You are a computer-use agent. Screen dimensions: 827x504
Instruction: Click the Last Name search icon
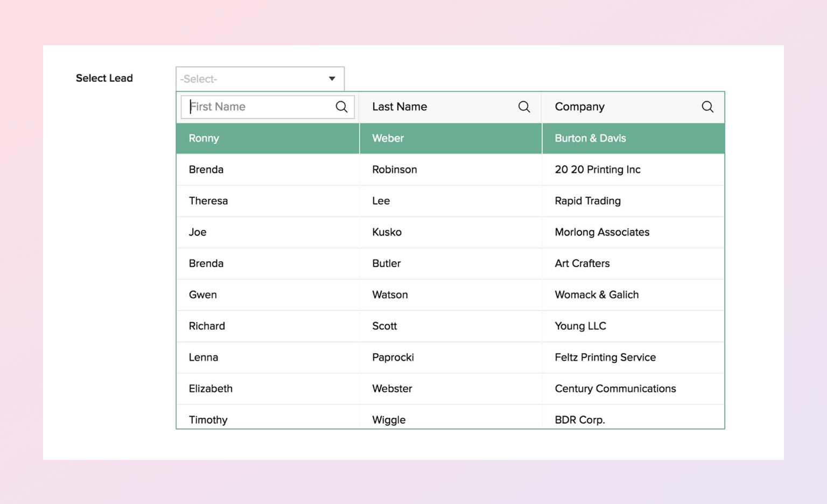[x=524, y=107]
